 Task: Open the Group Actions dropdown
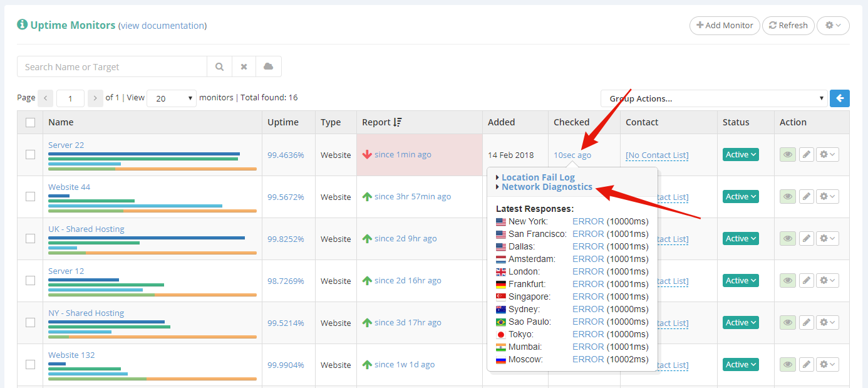(x=714, y=98)
